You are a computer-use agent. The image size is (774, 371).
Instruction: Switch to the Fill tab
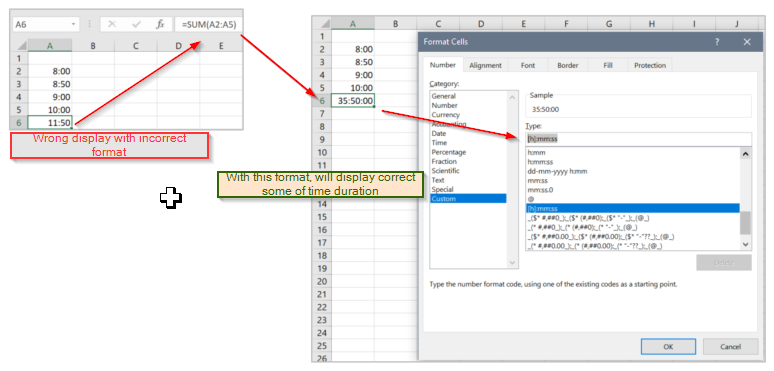[608, 65]
